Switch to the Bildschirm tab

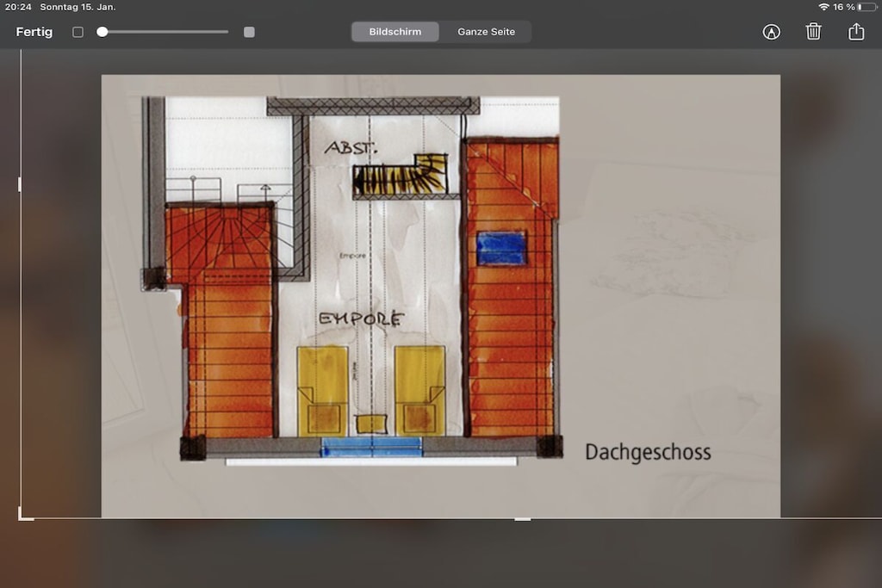coord(394,32)
